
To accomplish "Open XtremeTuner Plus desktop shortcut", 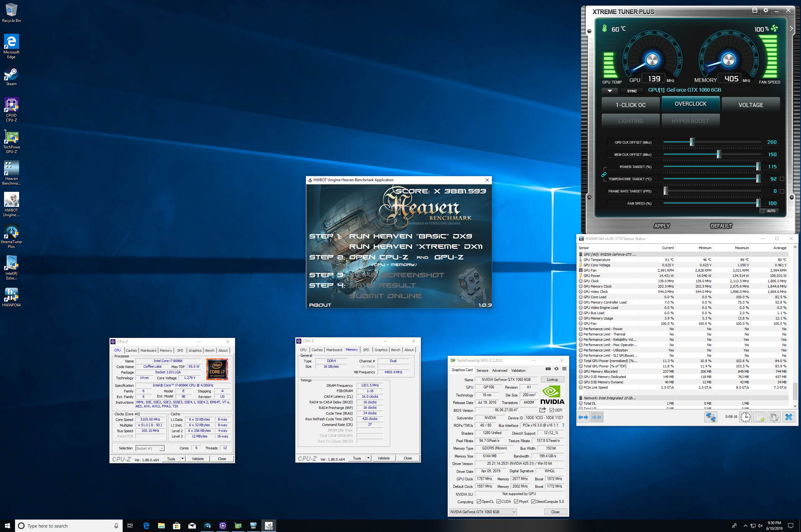I will pos(11,236).
